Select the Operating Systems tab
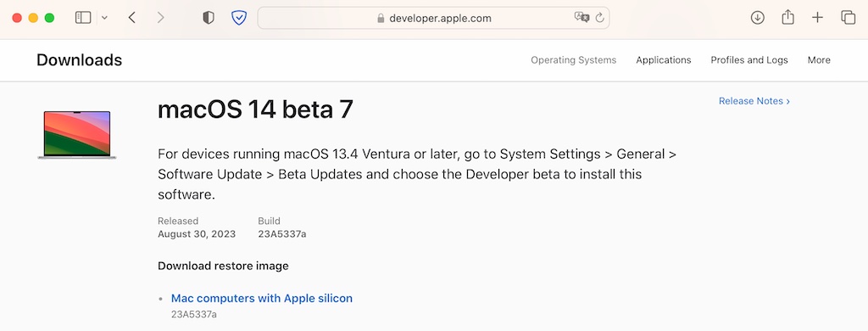Viewport: 868px width, 331px height. coord(574,60)
